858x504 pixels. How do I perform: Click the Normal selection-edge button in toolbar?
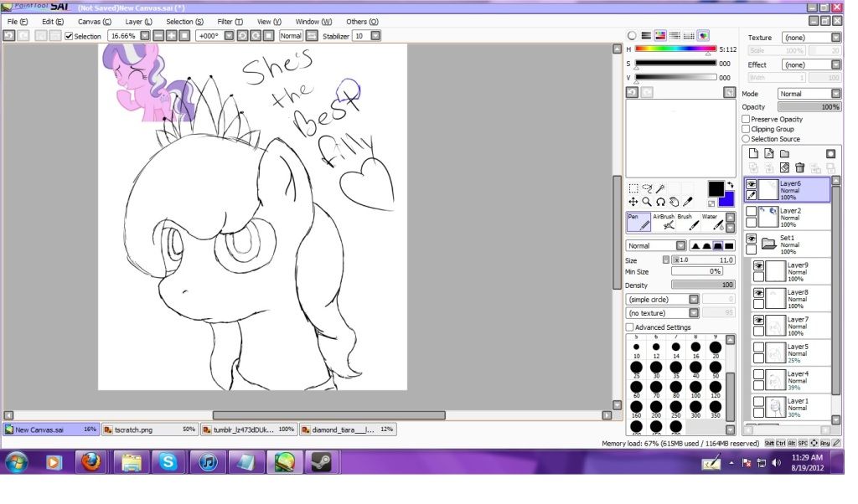tap(291, 35)
